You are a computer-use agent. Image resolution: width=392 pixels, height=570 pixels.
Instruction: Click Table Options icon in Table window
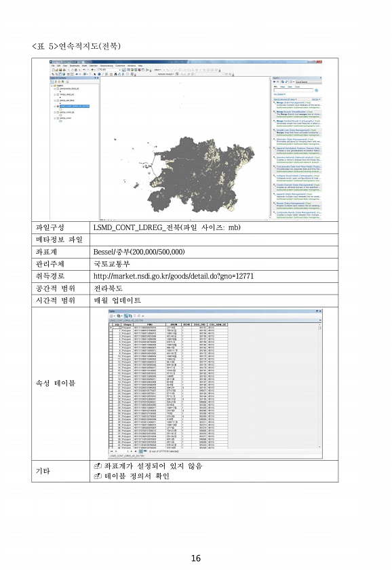click(111, 316)
